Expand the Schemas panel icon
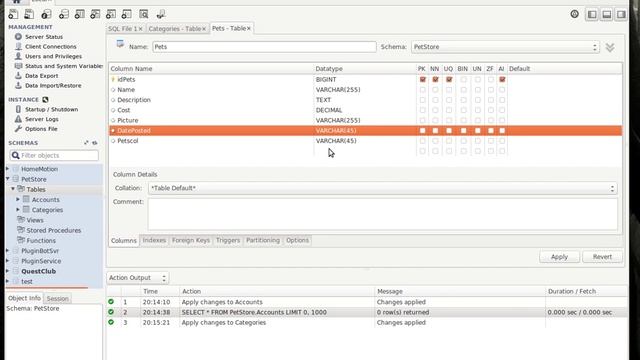640x360 pixels. (x=86, y=143)
